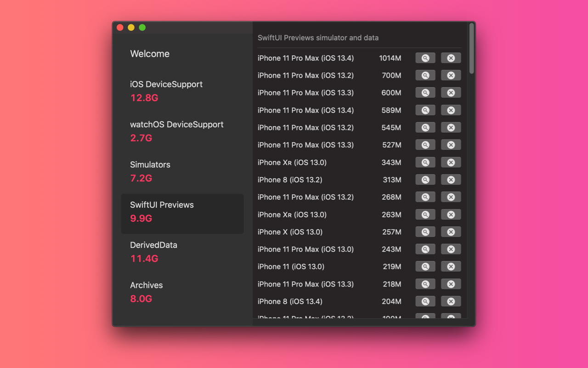Reveal iPhone 11 Pro Max (iOS 13.4) in Finder
Image resolution: width=588 pixels, height=368 pixels.
(x=425, y=57)
